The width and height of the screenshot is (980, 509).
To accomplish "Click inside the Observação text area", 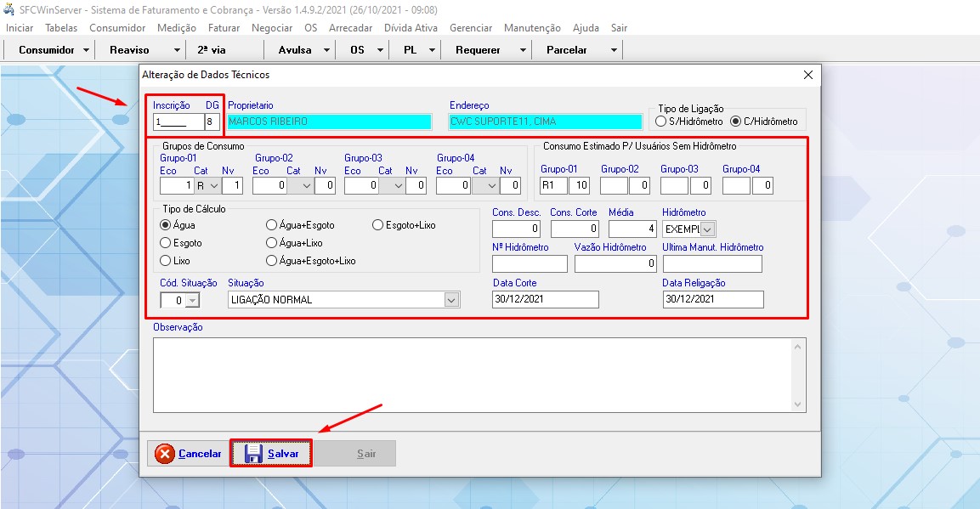I will [472, 374].
